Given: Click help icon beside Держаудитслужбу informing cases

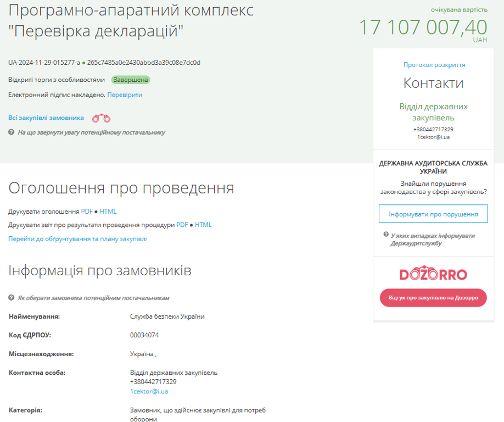Looking at the screenshot, I should pyautogui.click(x=386, y=235).
